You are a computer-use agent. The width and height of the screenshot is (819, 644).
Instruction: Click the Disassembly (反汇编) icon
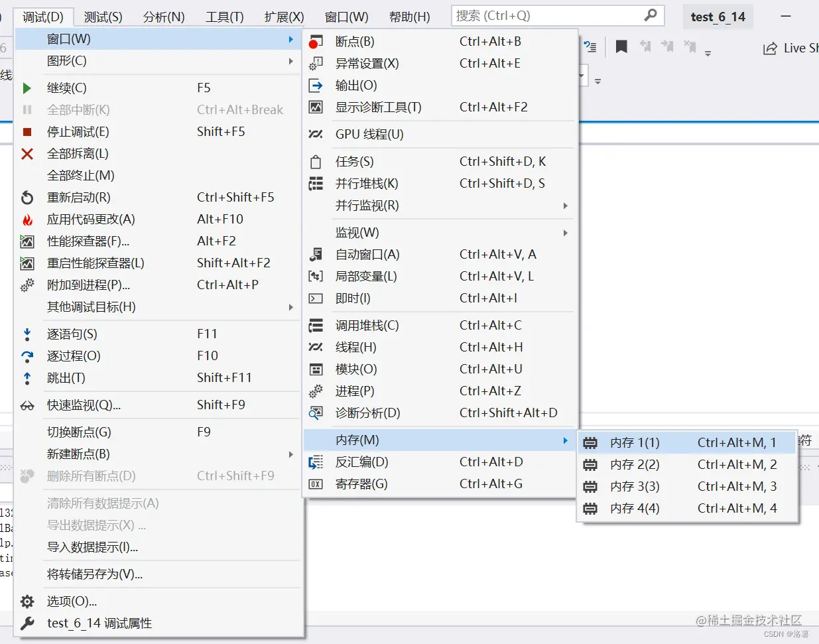pyautogui.click(x=316, y=462)
